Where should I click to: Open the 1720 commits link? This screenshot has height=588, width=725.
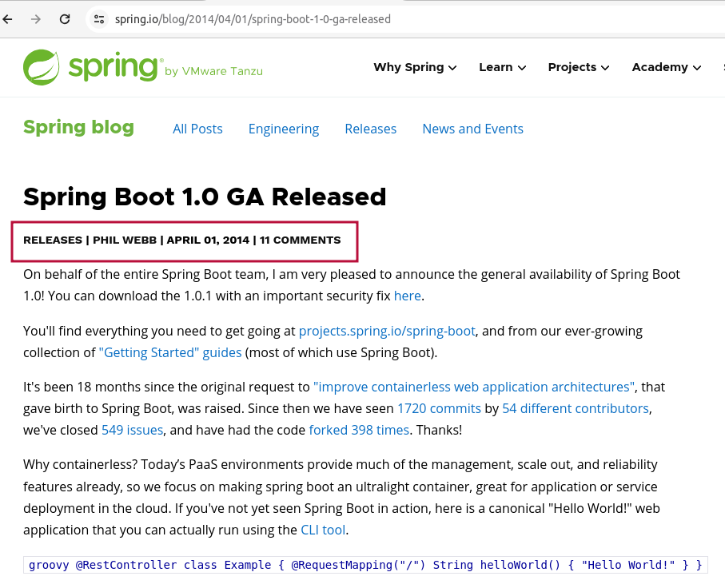439,408
